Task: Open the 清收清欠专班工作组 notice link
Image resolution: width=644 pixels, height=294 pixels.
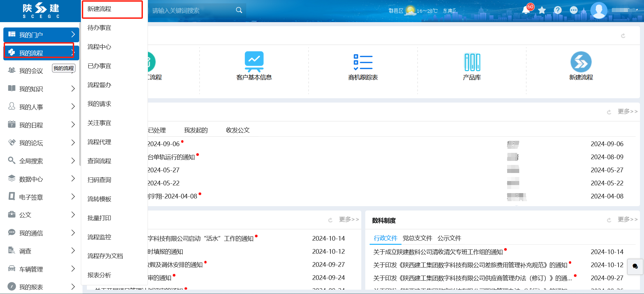Action: pos(438,252)
